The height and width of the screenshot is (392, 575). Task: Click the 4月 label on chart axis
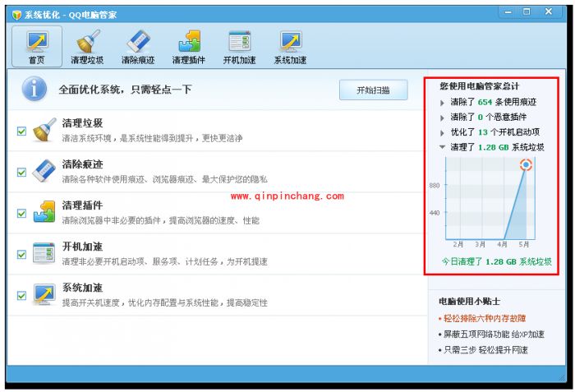tap(502, 244)
